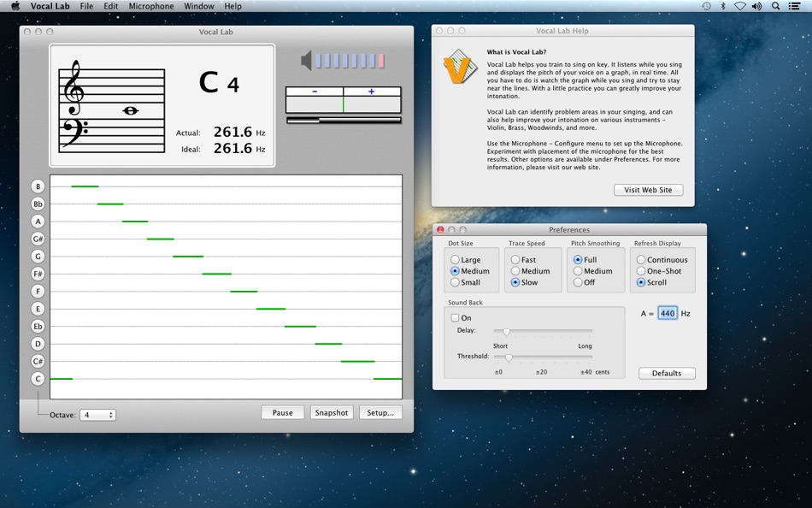Click the speaker volume icon in Vocal Lab
The width and height of the screenshot is (812, 508).
(x=306, y=61)
